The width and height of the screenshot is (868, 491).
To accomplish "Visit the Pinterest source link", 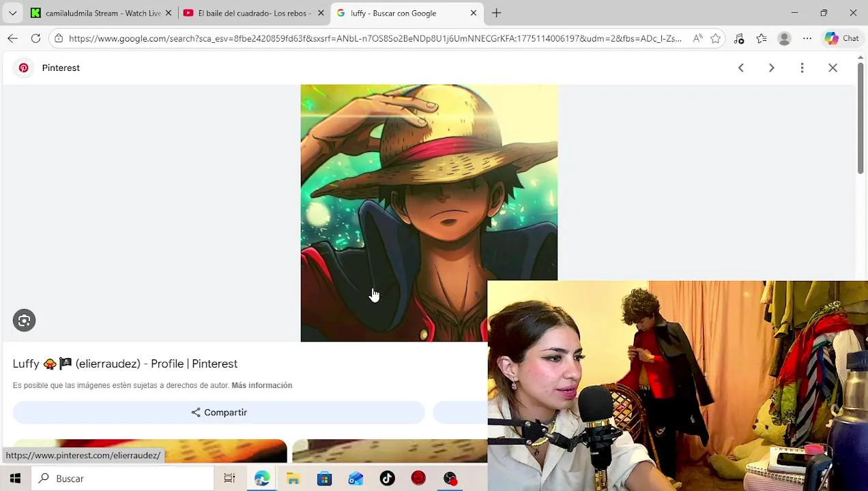I will point(61,68).
